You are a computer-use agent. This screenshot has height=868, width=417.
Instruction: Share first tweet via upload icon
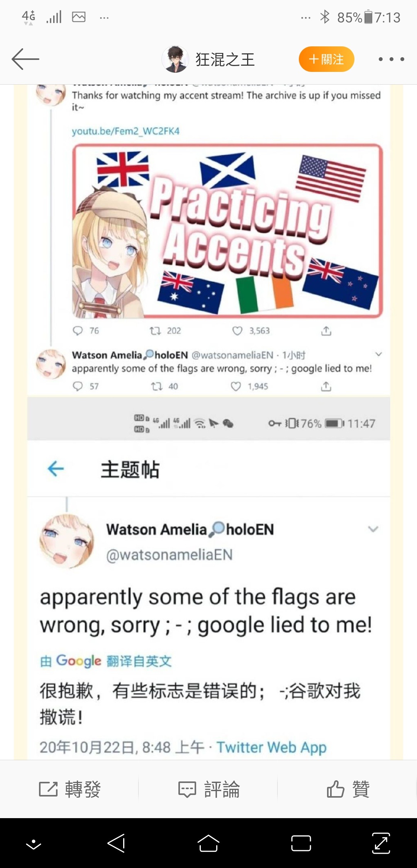click(326, 331)
